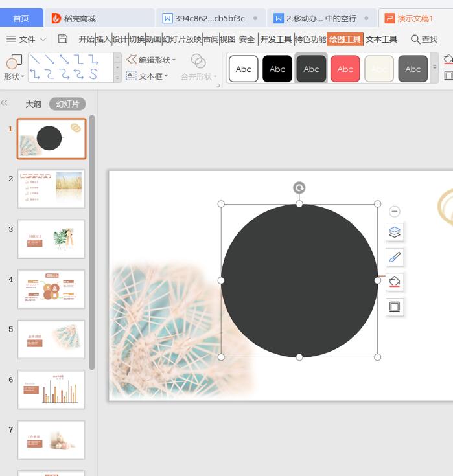Image resolution: width=453 pixels, height=476 pixels.
Task: Open the 编辑形状 dropdown
Action: 151,60
